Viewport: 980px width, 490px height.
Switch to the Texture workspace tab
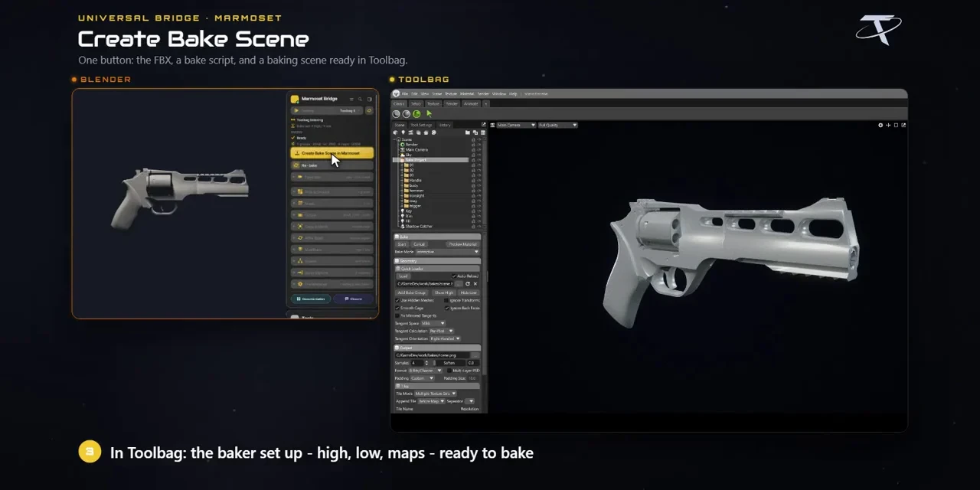point(433,103)
